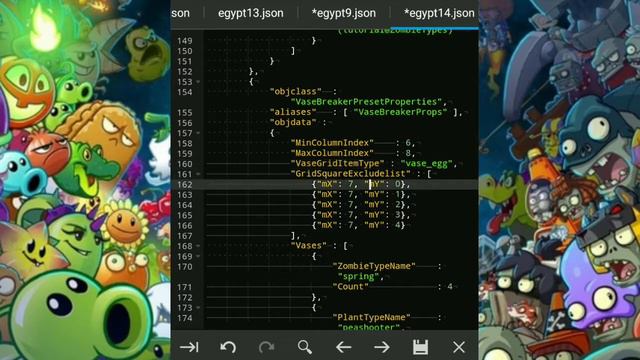Select the *egypt14.json tab
This screenshot has width=640, height=360.
pyautogui.click(x=439, y=13)
